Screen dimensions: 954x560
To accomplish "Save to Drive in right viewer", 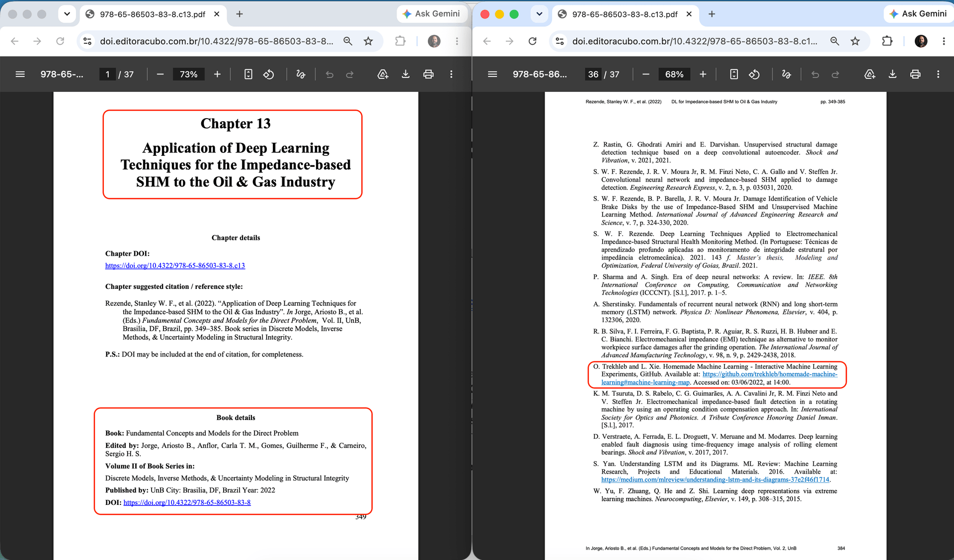I will click(x=870, y=74).
